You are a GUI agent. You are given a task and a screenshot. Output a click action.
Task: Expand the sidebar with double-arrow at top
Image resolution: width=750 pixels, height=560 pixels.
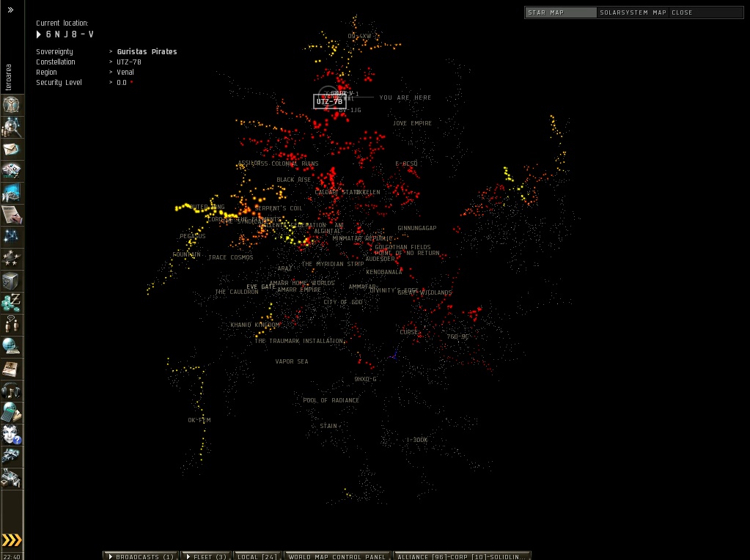click(10, 10)
